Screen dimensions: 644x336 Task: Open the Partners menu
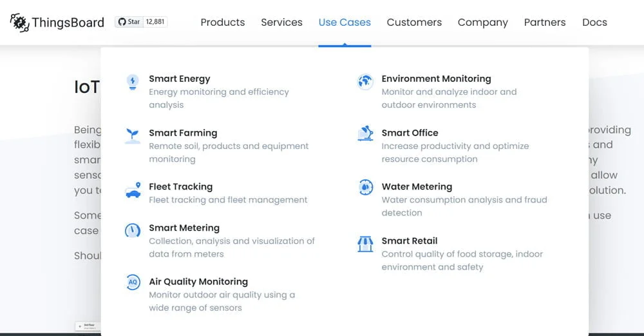click(x=545, y=22)
